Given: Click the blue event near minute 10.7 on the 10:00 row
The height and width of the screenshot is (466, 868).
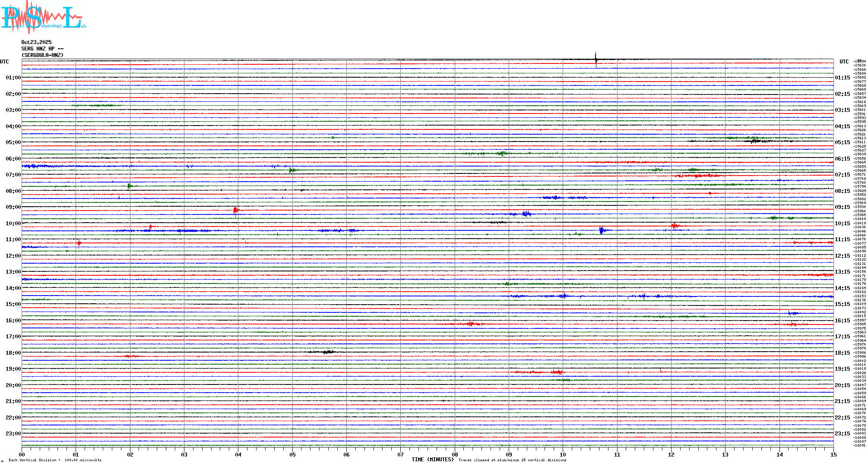Looking at the screenshot, I should (x=602, y=230).
